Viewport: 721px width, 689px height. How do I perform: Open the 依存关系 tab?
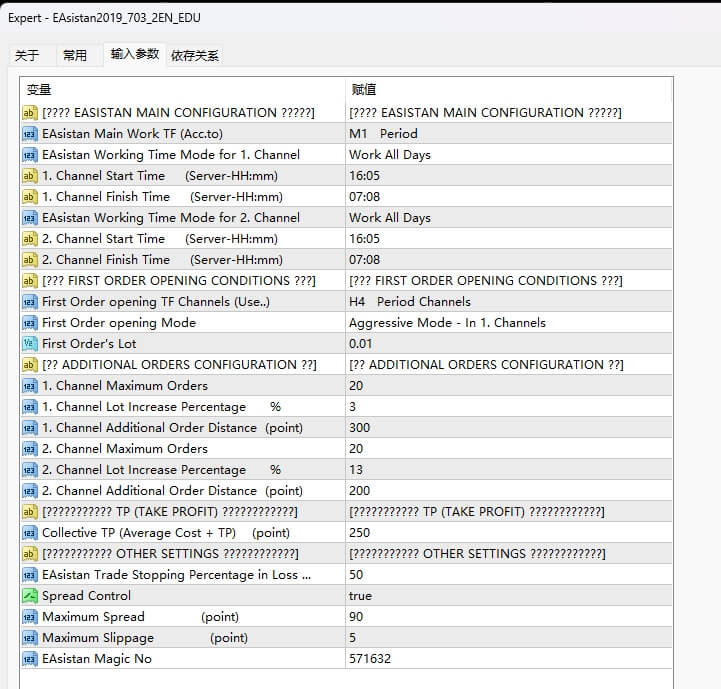coord(195,56)
